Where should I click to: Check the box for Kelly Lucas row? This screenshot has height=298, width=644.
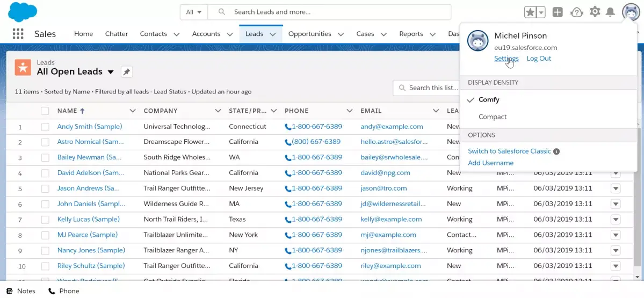coord(45,220)
